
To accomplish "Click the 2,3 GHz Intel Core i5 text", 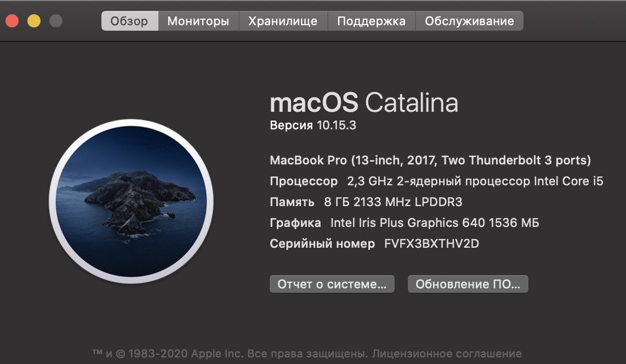I will point(475,181).
